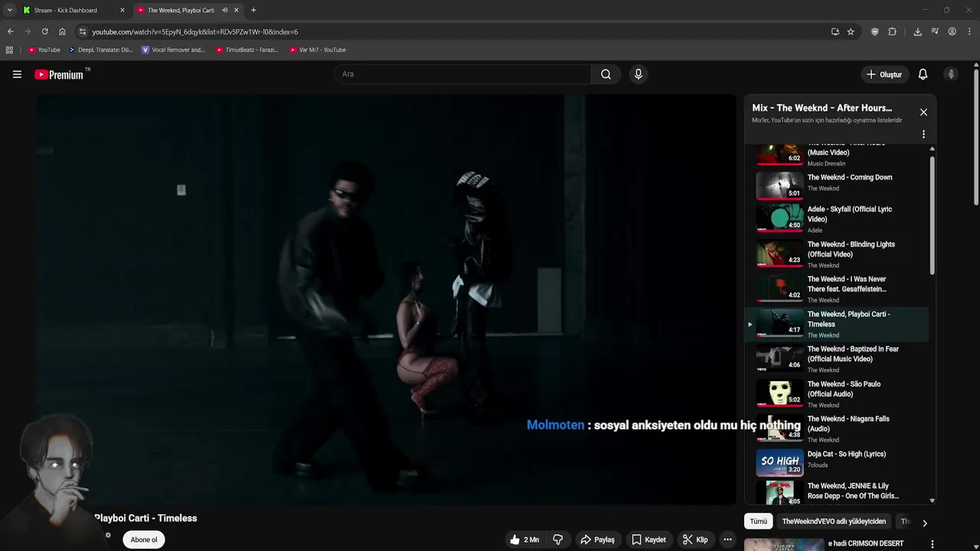Screen dimensions: 980x551
Task: Mute The Weeknd tab via speaker icon
Action: 224,10
